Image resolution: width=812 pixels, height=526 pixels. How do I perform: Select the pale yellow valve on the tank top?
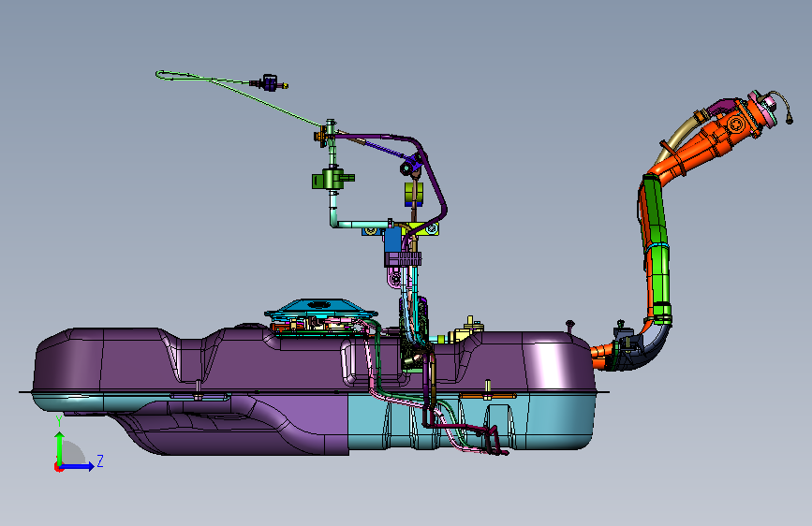click(x=466, y=331)
